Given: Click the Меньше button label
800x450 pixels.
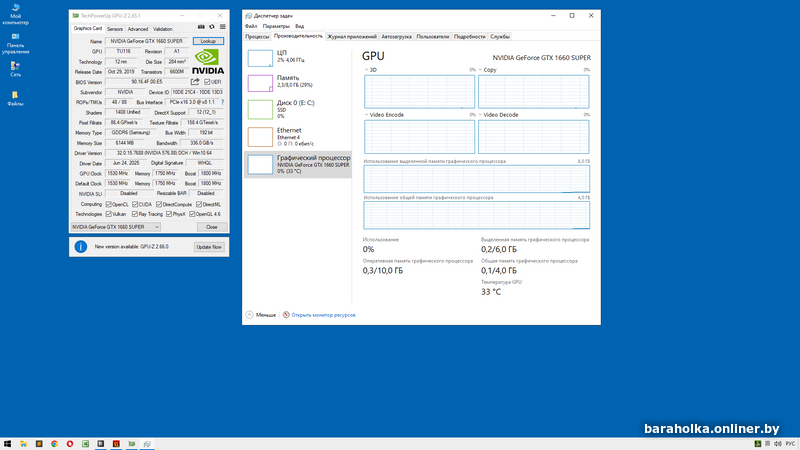Looking at the screenshot, I should pos(266,315).
